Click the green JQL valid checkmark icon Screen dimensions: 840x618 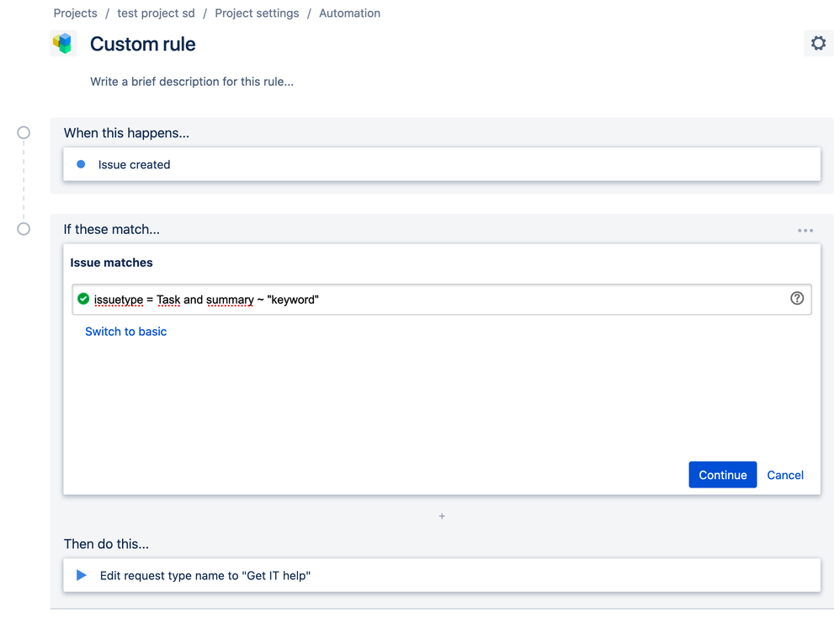pyautogui.click(x=83, y=299)
